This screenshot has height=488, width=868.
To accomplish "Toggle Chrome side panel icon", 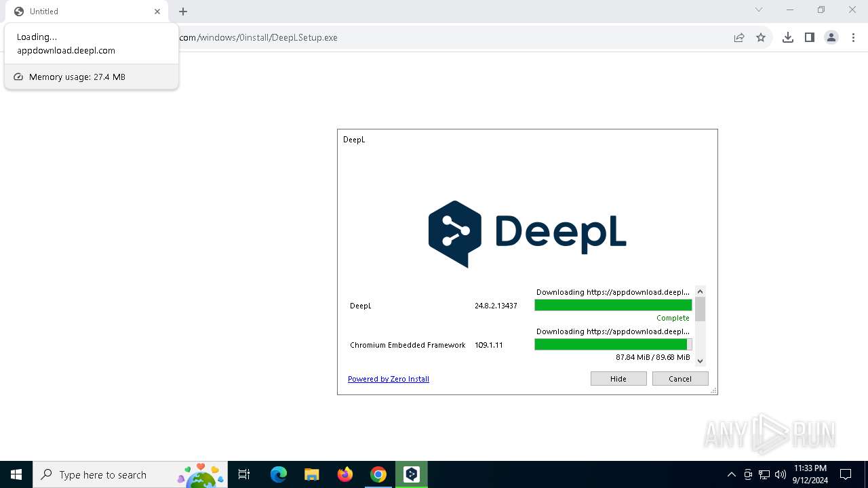I will click(x=810, y=37).
